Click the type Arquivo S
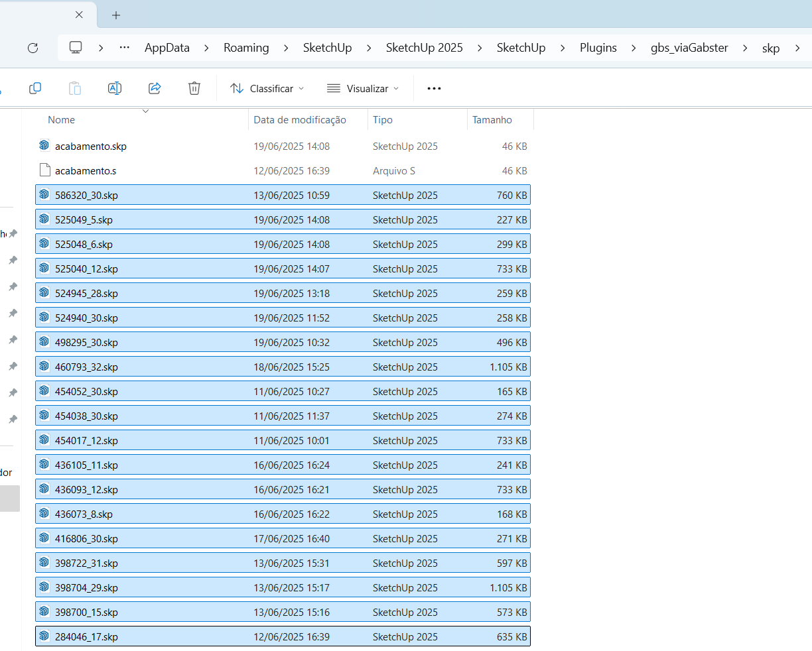Viewport: 812px width, 651px height. (394, 170)
